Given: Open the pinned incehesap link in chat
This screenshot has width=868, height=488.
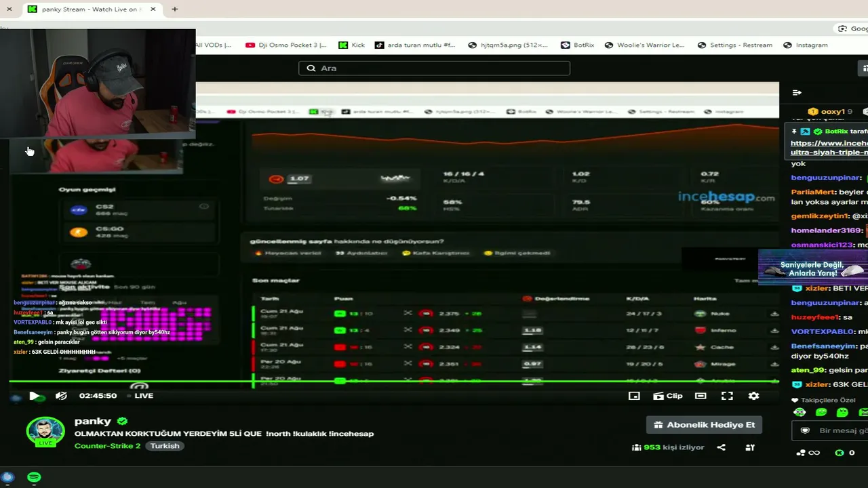Looking at the screenshot, I should 829,148.
